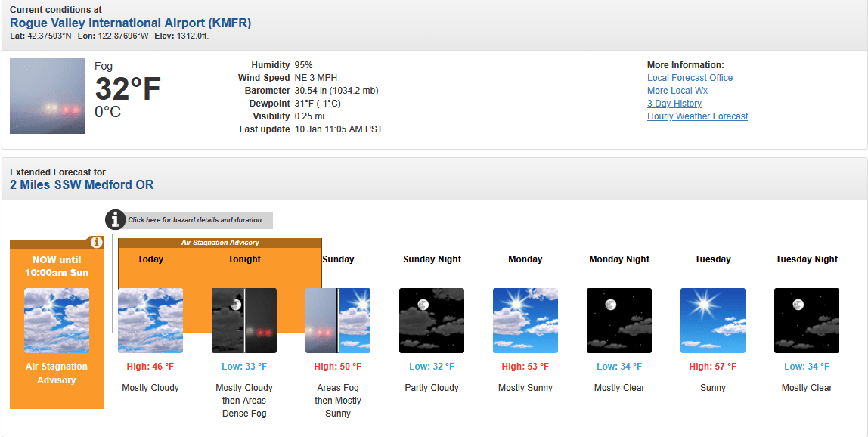
Task: Click Rogue Valley International Airport (KMFR) heading
Action: (x=131, y=23)
